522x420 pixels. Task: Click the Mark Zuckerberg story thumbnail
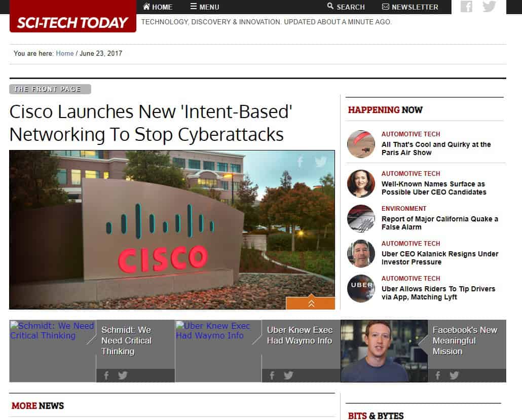click(x=384, y=351)
